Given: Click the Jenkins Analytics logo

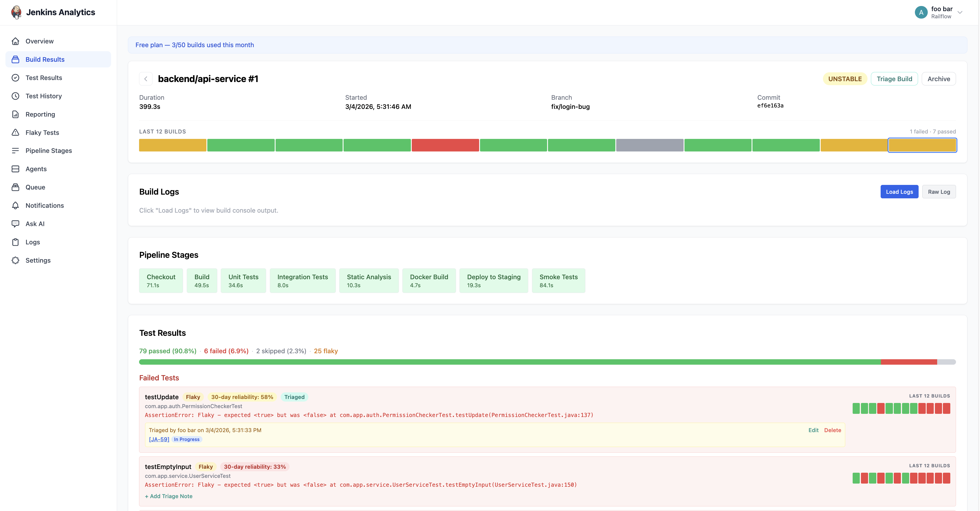Looking at the screenshot, I should pos(16,12).
